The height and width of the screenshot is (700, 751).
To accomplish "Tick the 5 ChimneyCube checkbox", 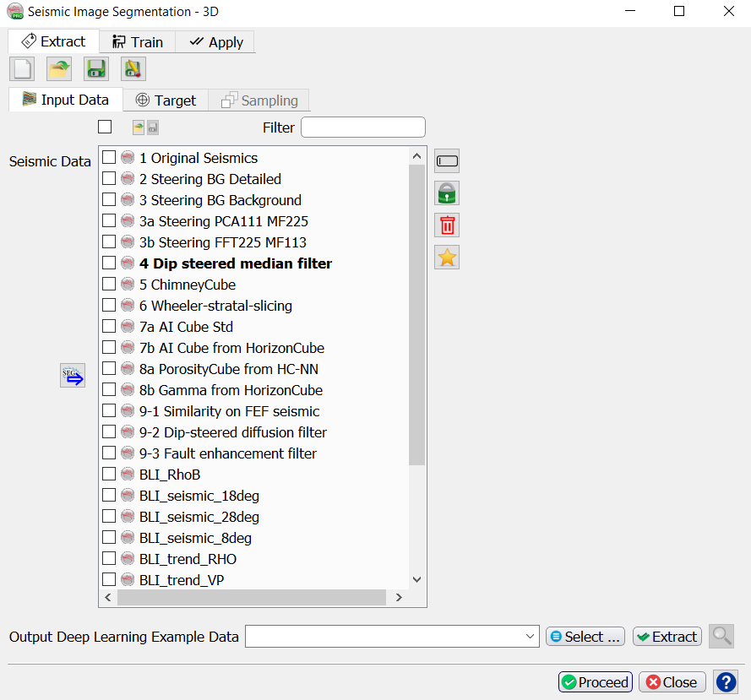I will [x=109, y=285].
